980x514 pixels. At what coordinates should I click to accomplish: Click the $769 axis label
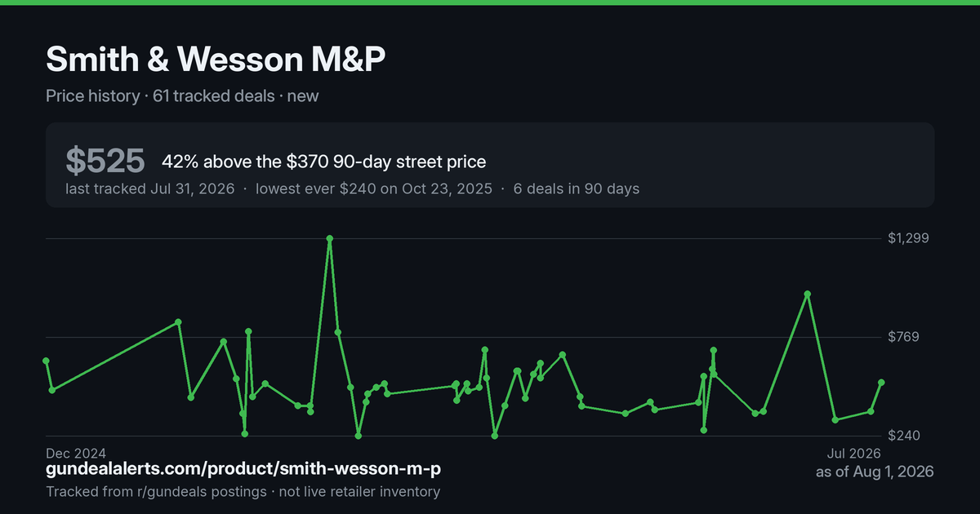click(904, 337)
